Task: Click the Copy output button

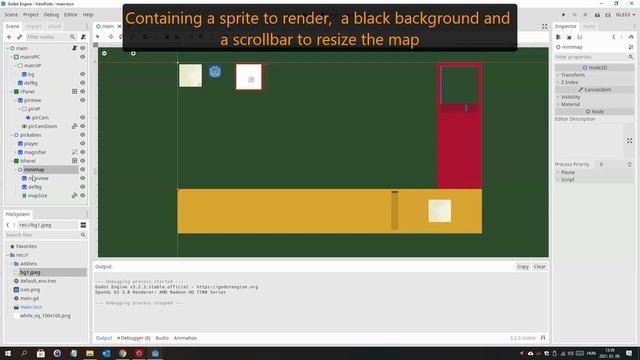Action: (x=523, y=267)
